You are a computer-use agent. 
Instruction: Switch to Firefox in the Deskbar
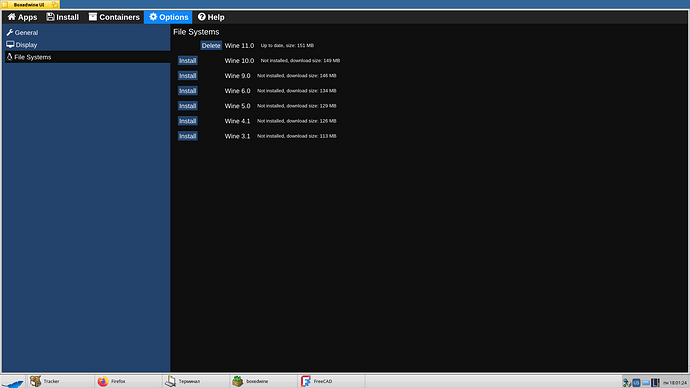tap(128, 381)
